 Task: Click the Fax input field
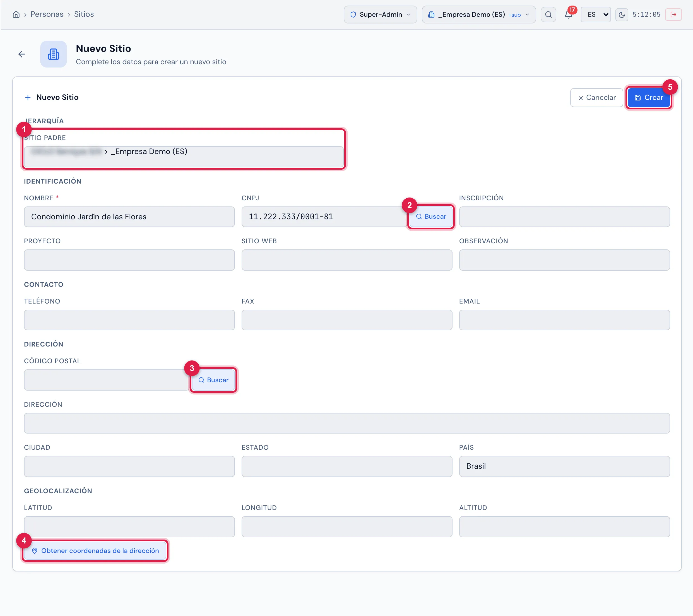[x=347, y=320]
